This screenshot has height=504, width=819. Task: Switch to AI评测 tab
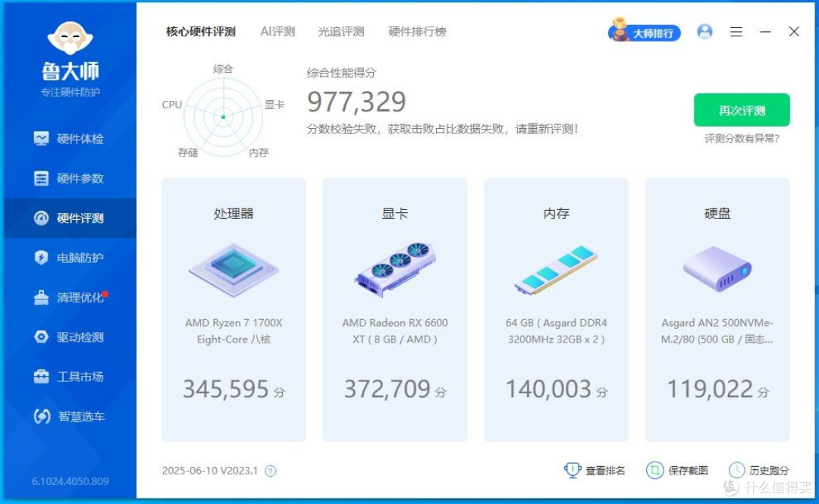(x=278, y=32)
